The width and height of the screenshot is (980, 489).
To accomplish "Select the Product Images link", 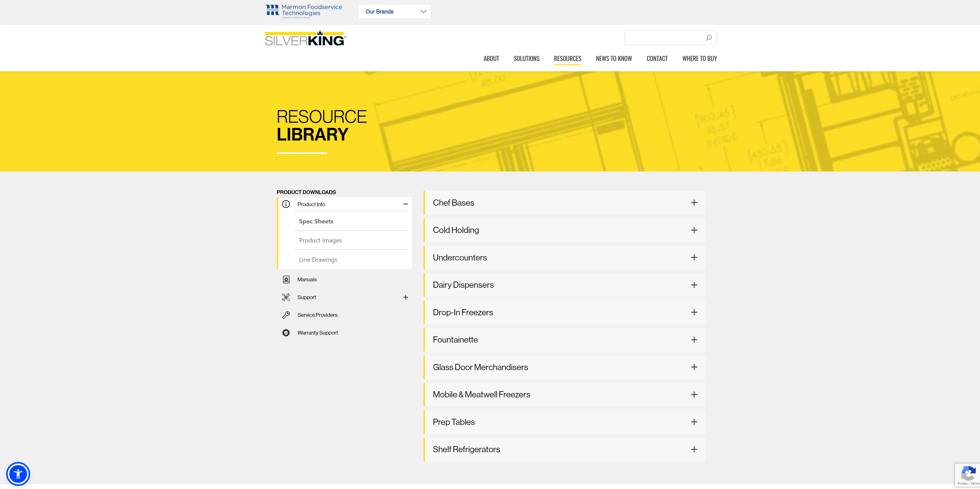I will 320,240.
